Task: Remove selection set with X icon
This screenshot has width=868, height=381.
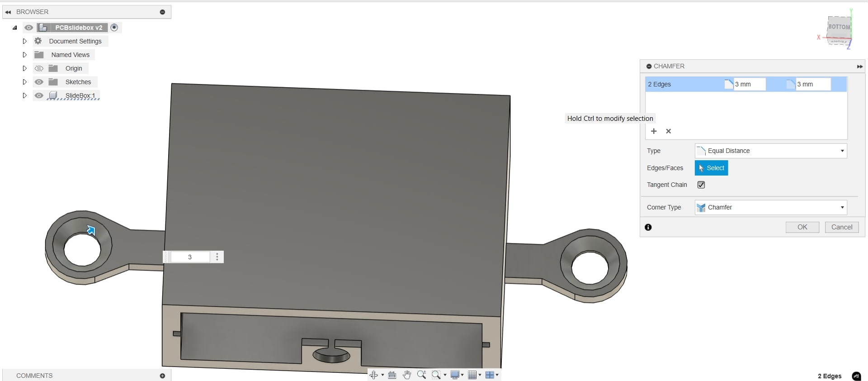Action: tap(669, 131)
